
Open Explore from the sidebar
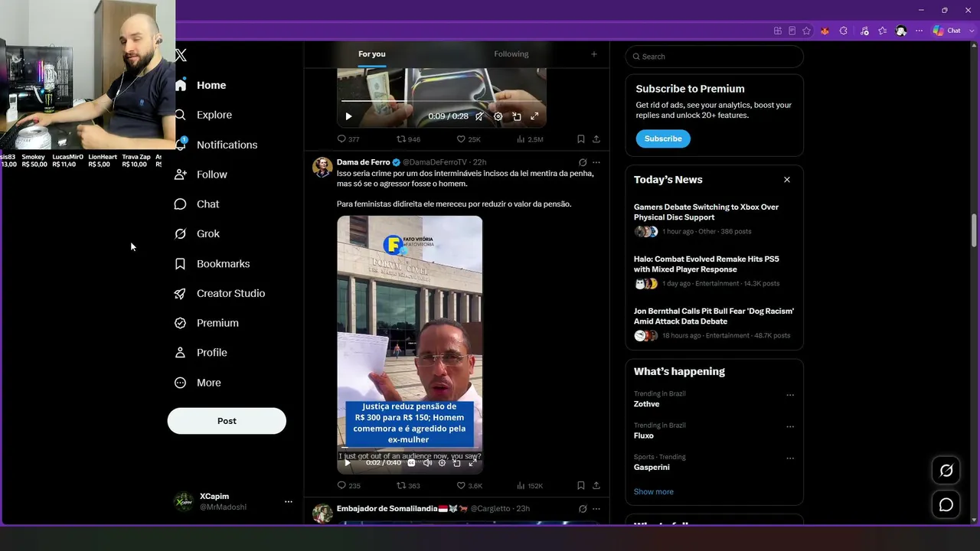[x=204, y=115]
